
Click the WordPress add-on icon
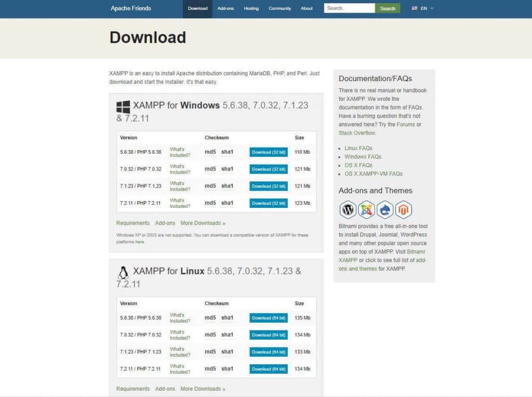pos(348,210)
